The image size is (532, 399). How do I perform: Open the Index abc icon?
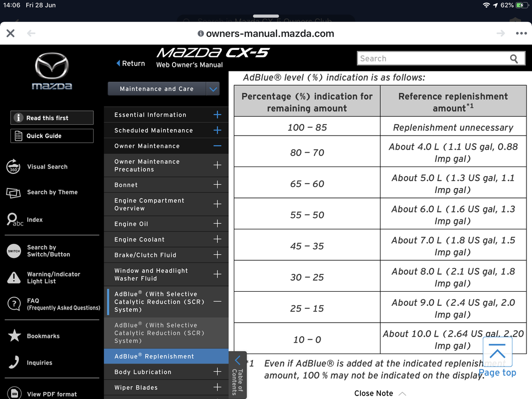(x=14, y=219)
